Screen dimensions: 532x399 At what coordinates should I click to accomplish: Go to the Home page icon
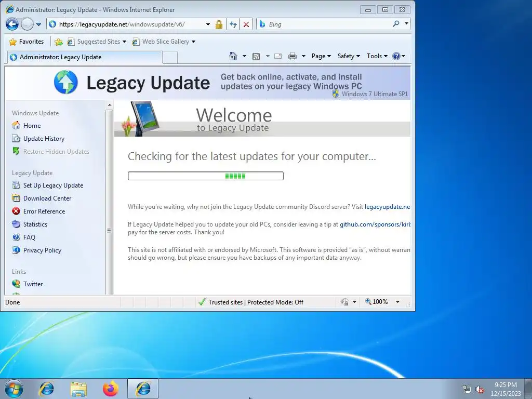pos(233,56)
